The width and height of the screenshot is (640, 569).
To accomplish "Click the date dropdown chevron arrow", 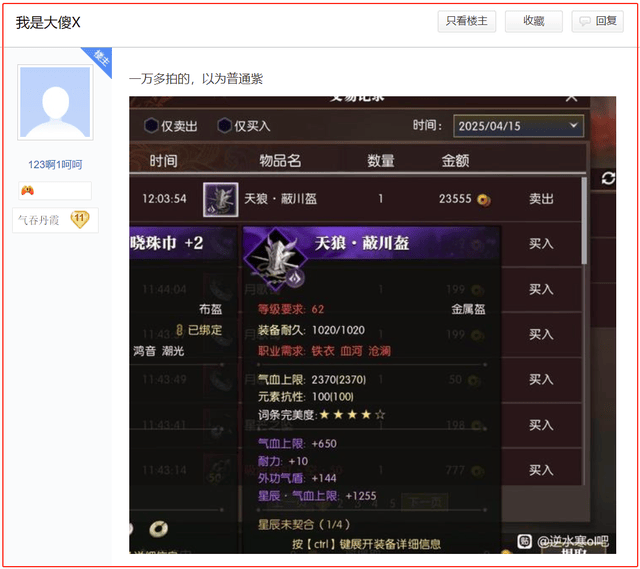I will 573,125.
